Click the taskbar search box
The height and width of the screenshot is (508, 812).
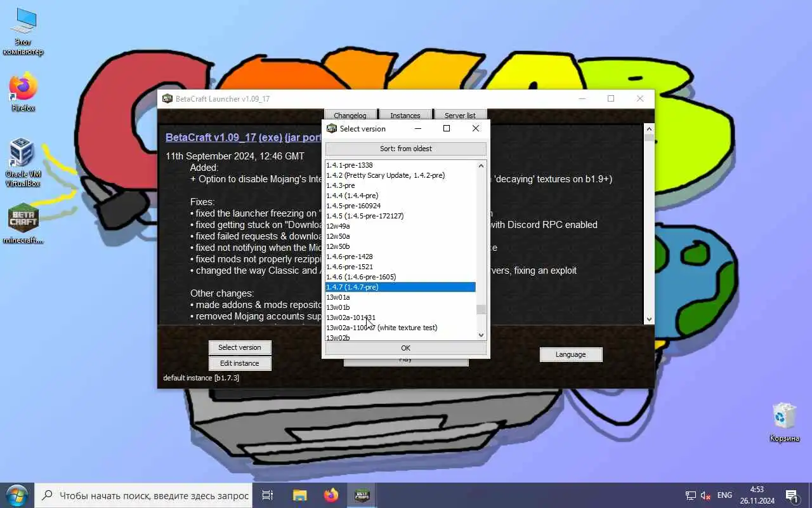coord(143,495)
